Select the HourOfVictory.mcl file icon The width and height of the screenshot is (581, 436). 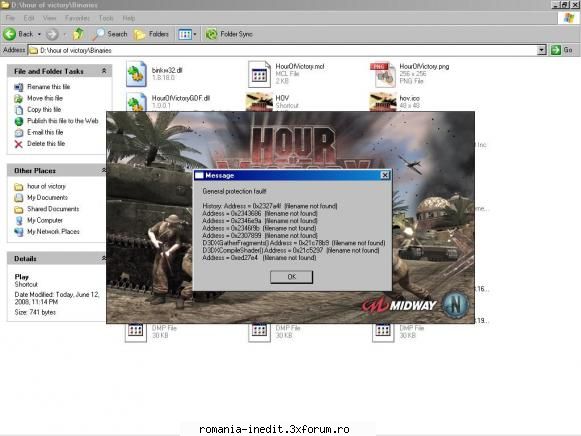(x=259, y=74)
